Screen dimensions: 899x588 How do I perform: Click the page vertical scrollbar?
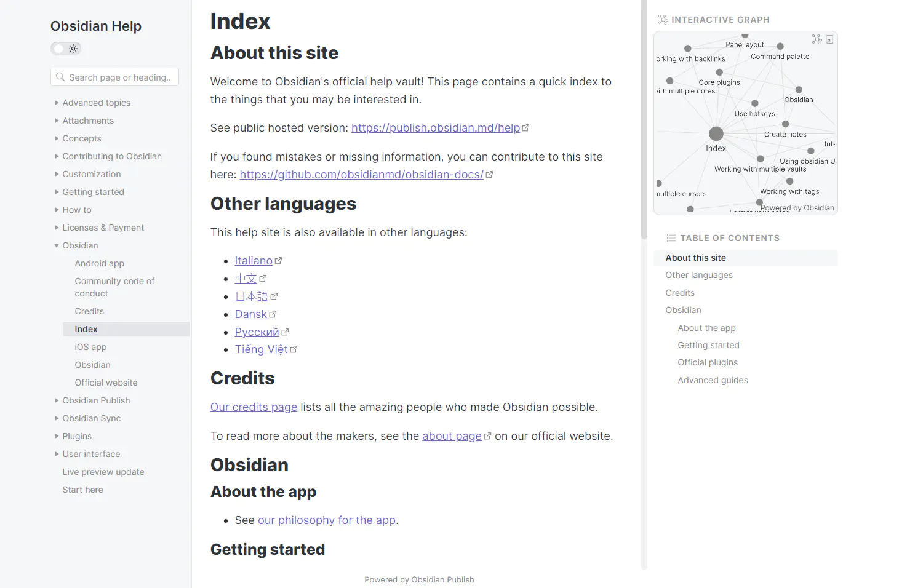click(644, 123)
